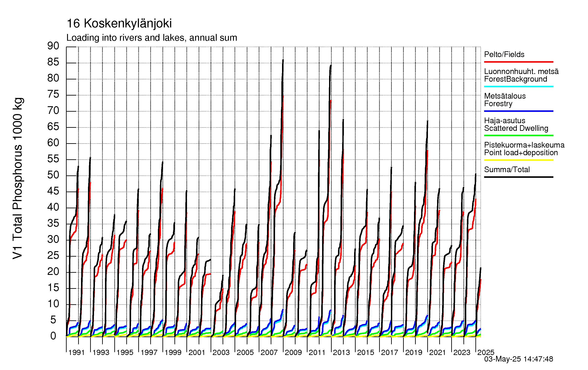
Task: Click the y-axis label 'V1 Total Phosphorus 1000 kg'
Action: click(x=18, y=178)
